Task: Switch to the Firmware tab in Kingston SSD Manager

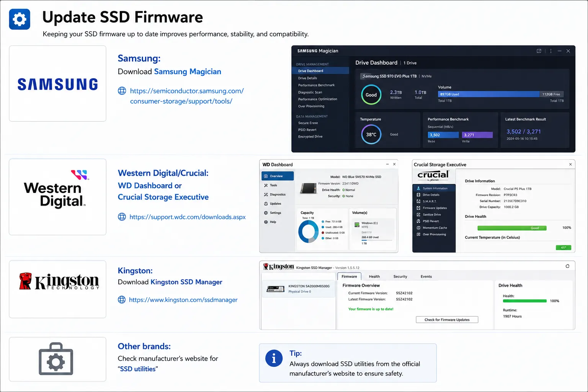Action: coord(349,276)
